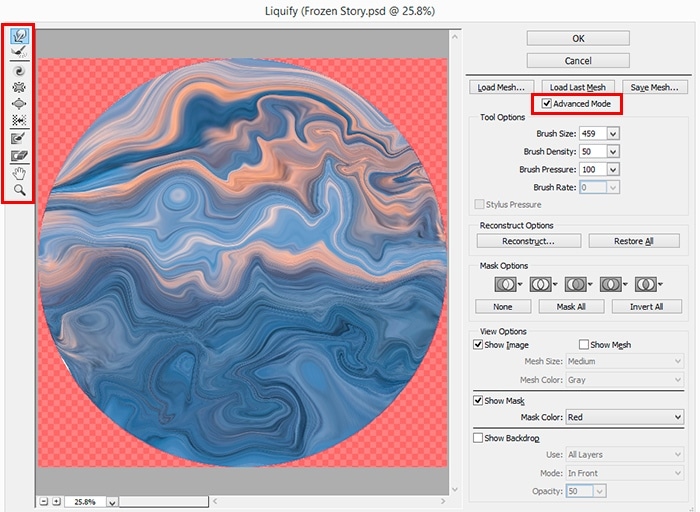Screen dimensions: 700x512
Task: Enable the Show Backdrop checkbox
Action: pos(478,438)
